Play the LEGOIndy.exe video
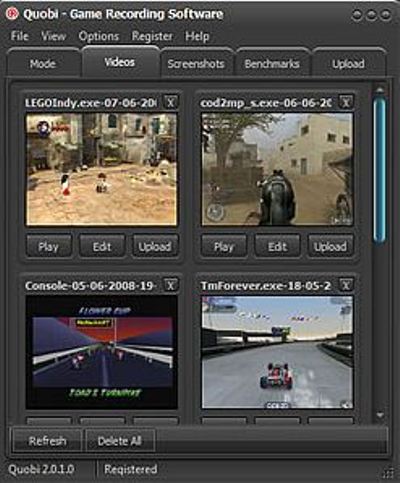Viewport: 400px width, 483px height. coord(49,247)
